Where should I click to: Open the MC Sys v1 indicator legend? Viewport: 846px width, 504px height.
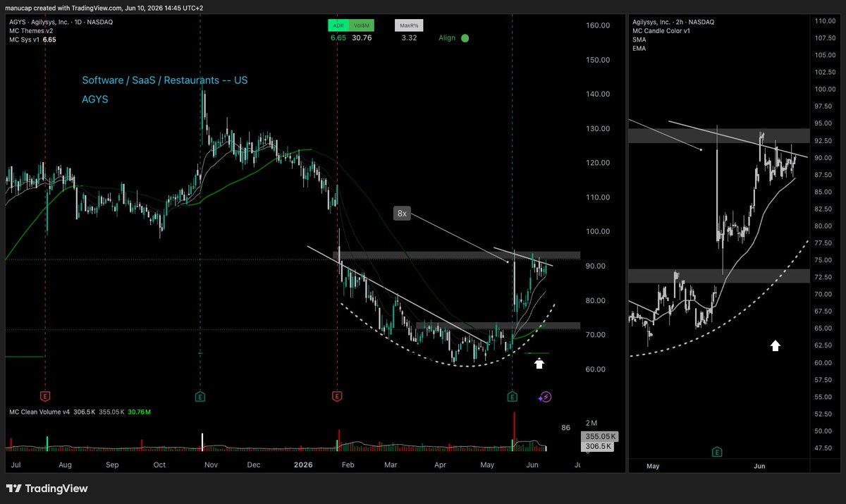pos(32,39)
